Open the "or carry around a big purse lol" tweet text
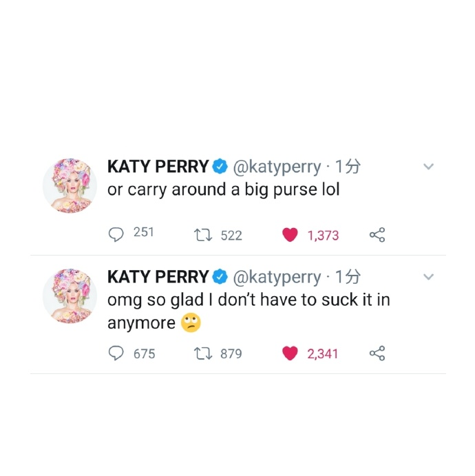The image size is (475, 476). [x=223, y=189]
